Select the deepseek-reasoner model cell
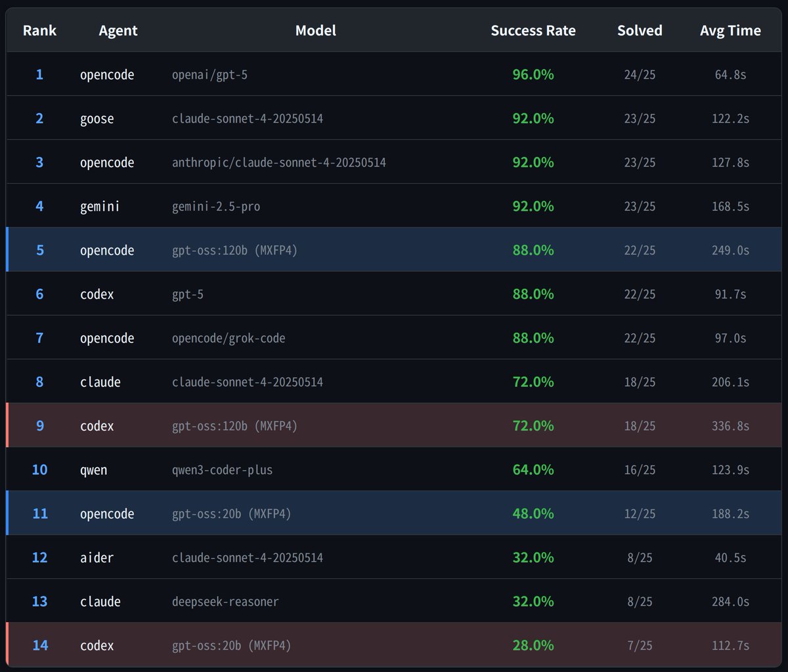This screenshot has width=788, height=672. click(x=225, y=602)
